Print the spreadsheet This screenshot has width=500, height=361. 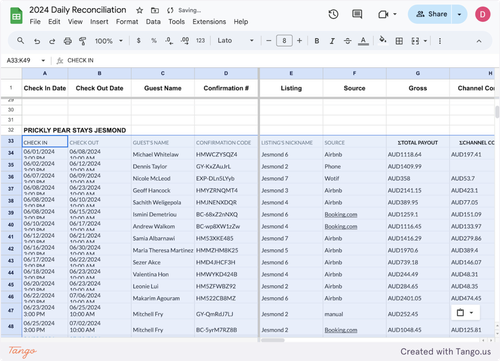click(x=68, y=41)
